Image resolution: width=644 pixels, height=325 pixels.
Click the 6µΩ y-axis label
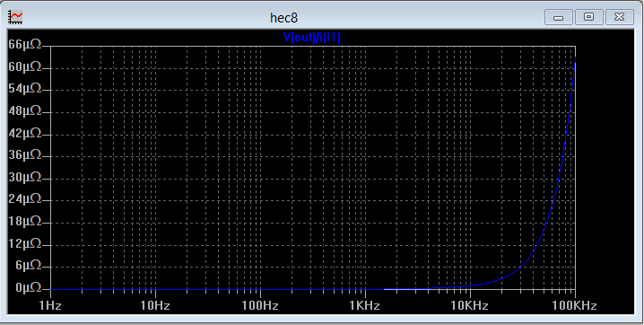tap(28, 266)
